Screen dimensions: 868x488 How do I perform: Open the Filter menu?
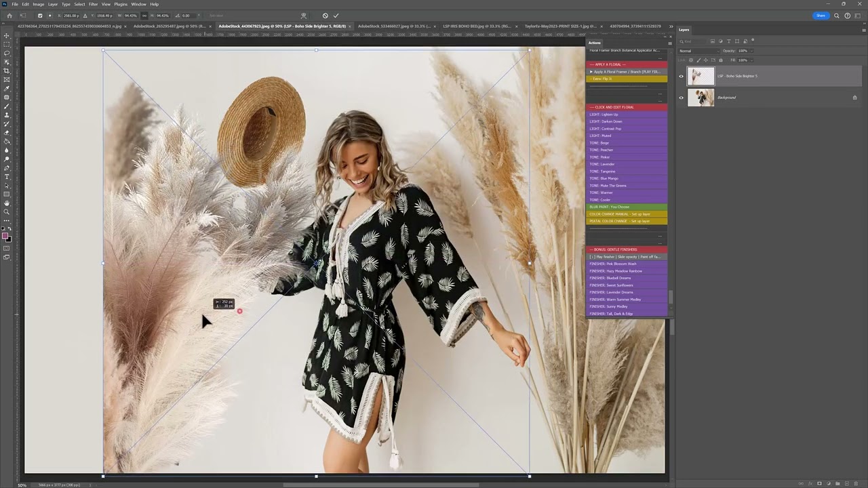click(x=94, y=4)
